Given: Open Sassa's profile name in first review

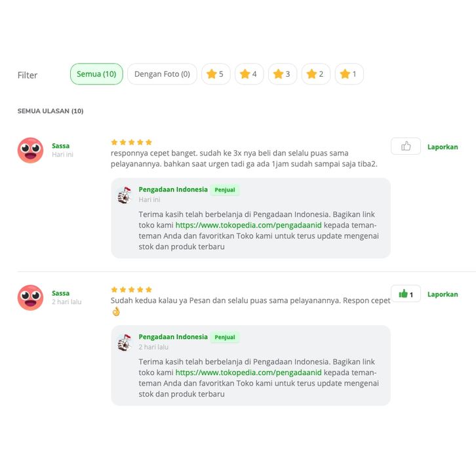Looking at the screenshot, I should click(61, 146).
